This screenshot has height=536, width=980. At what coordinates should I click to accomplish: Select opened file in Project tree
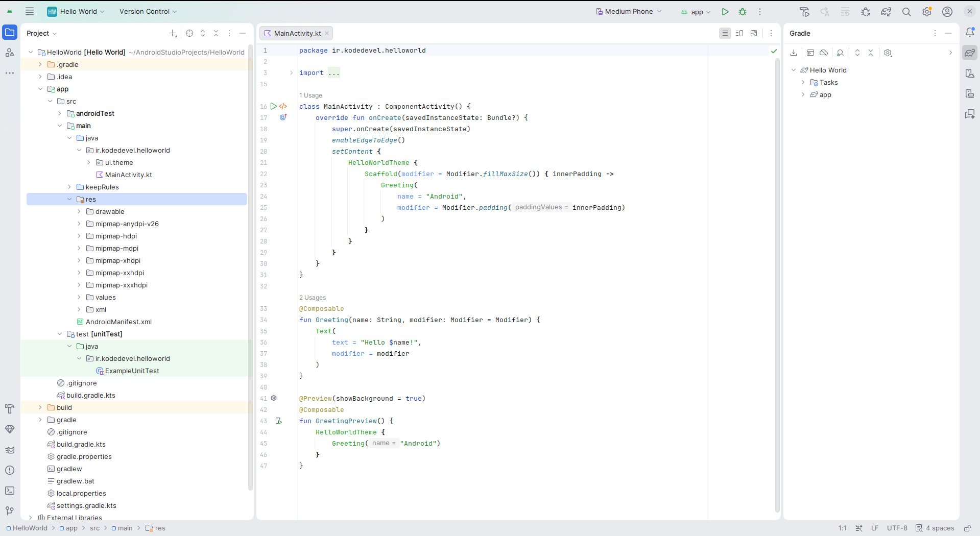point(189,33)
